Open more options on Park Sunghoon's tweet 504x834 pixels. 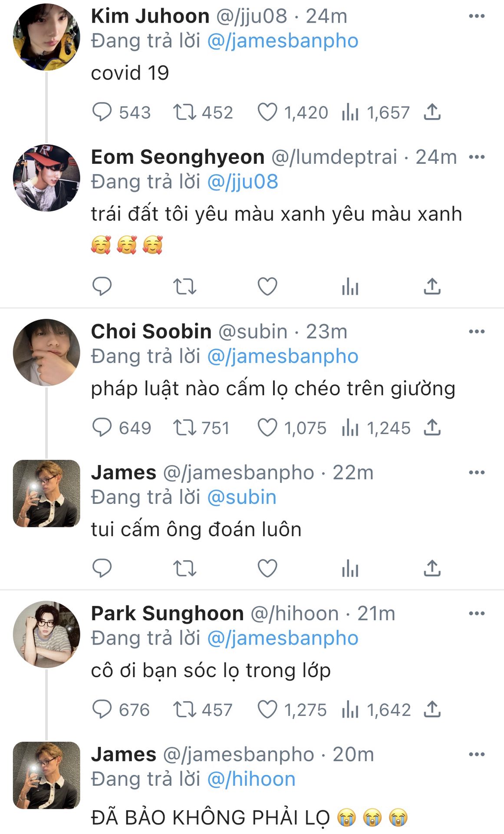[477, 613]
